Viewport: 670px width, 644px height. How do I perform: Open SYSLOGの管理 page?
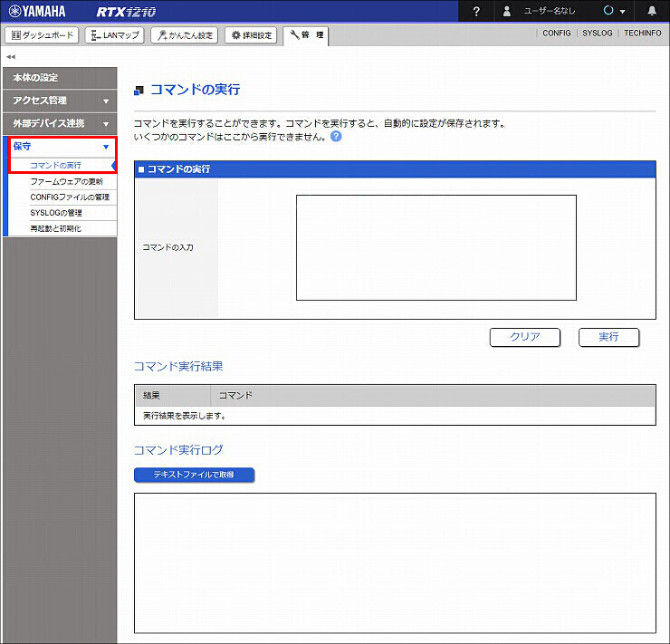click(x=56, y=213)
